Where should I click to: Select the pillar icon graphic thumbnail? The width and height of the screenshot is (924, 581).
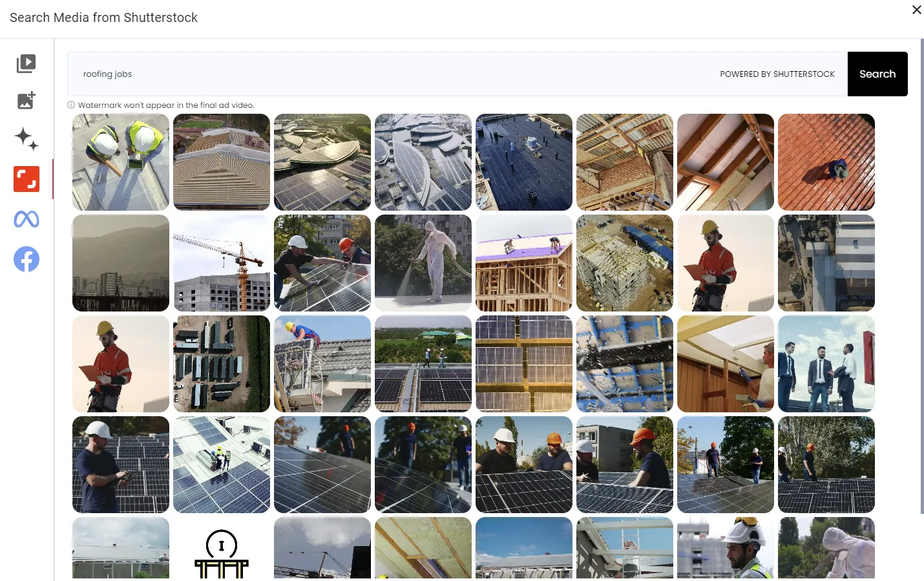pyautogui.click(x=222, y=547)
